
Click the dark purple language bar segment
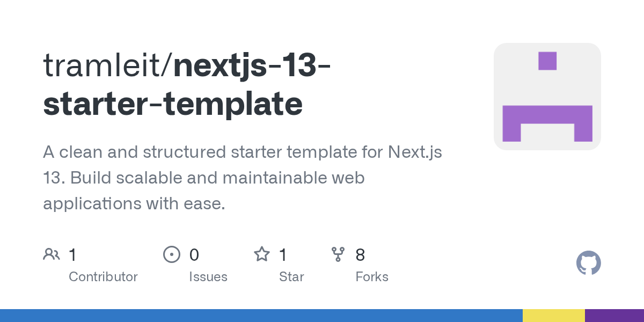(x=614, y=316)
